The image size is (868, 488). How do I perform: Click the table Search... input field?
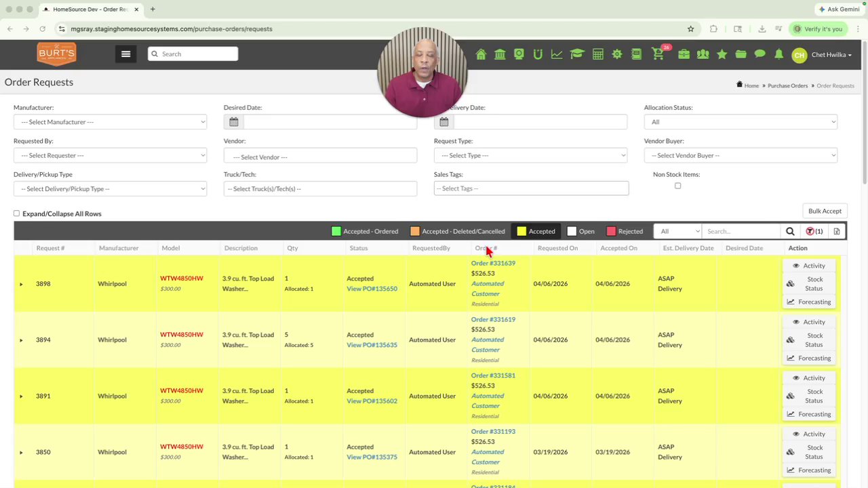point(741,231)
